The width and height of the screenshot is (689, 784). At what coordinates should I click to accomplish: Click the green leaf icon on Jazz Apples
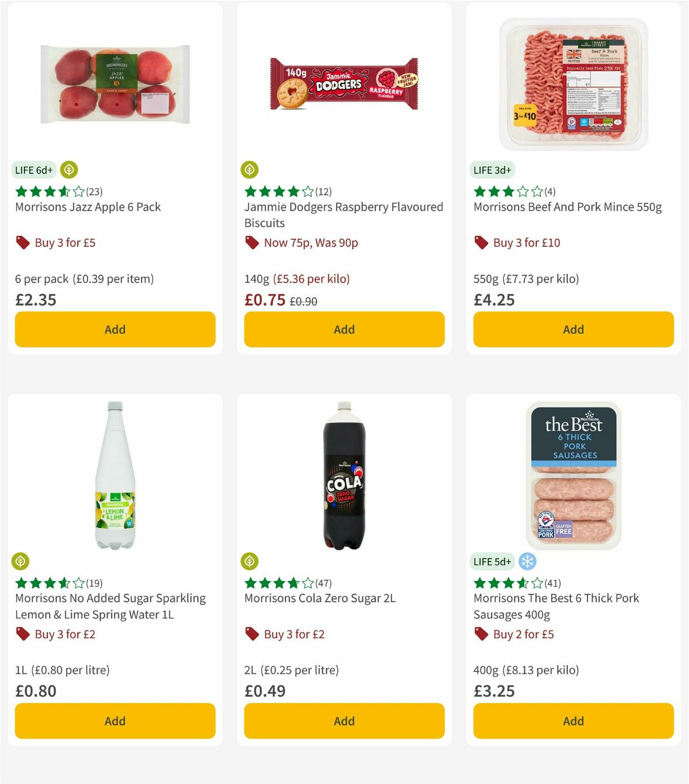(x=69, y=170)
